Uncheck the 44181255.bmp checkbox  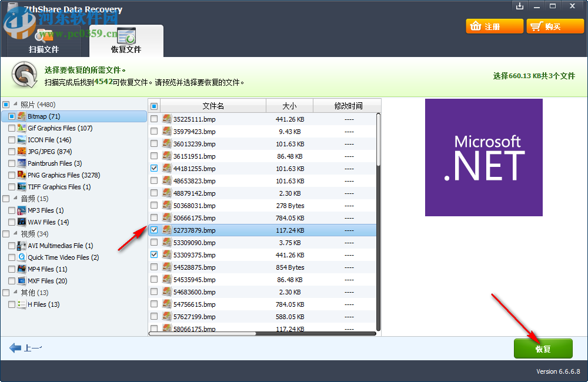pos(153,168)
